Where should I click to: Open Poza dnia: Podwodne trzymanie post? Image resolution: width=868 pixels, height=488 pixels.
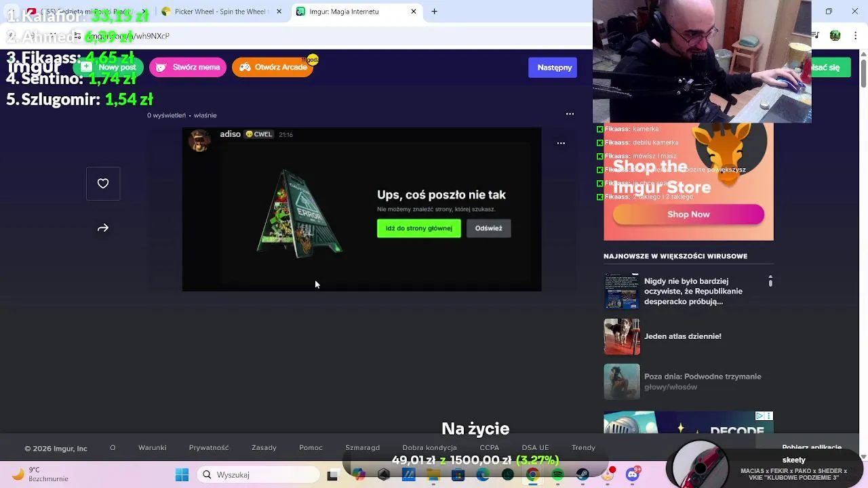pyautogui.click(x=703, y=382)
